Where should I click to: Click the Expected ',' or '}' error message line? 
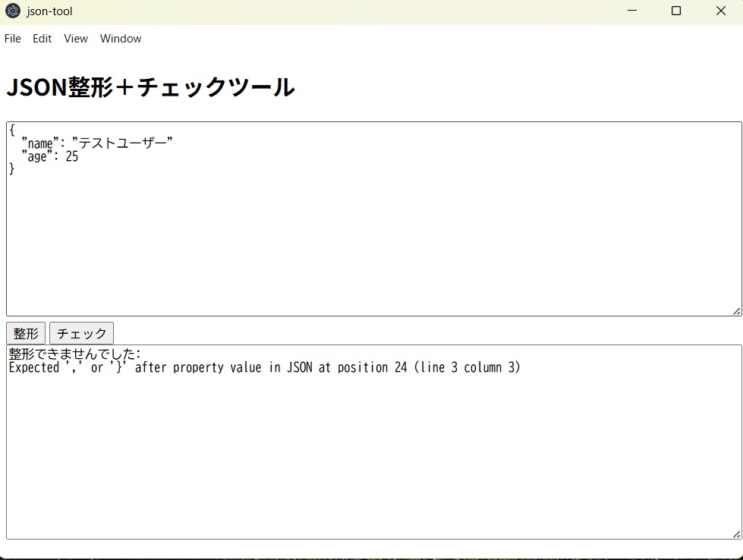pos(264,367)
